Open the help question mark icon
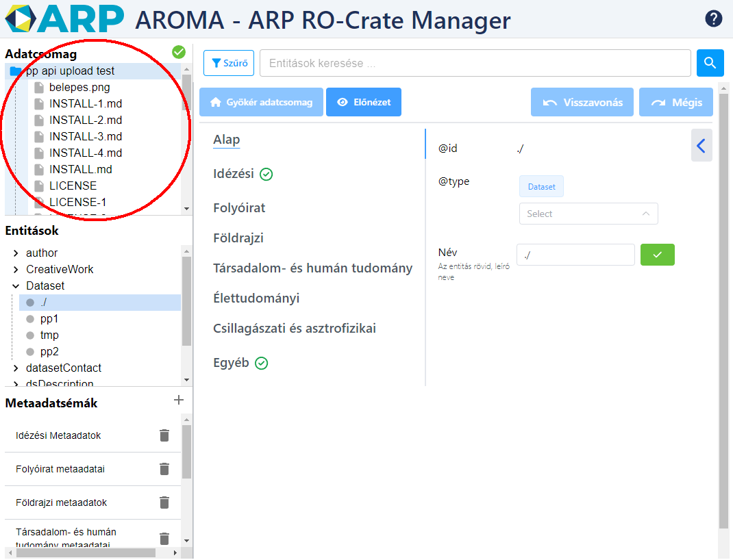This screenshot has width=733, height=560. pyautogui.click(x=713, y=18)
